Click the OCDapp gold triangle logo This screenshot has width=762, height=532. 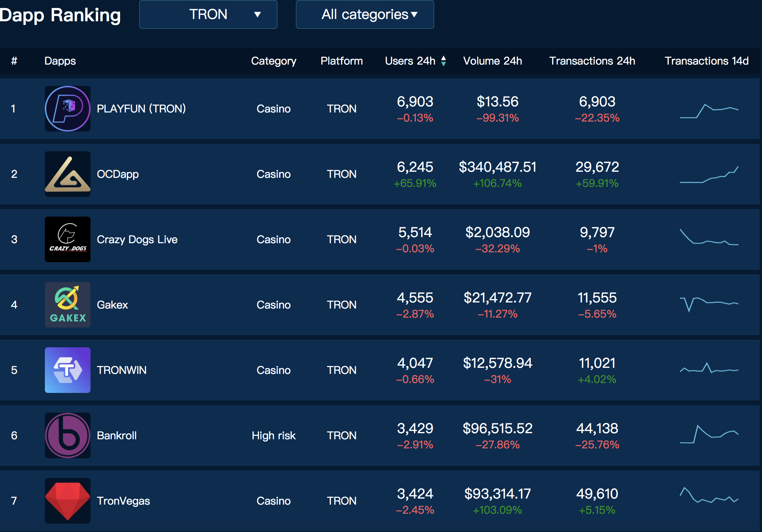point(68,174)
